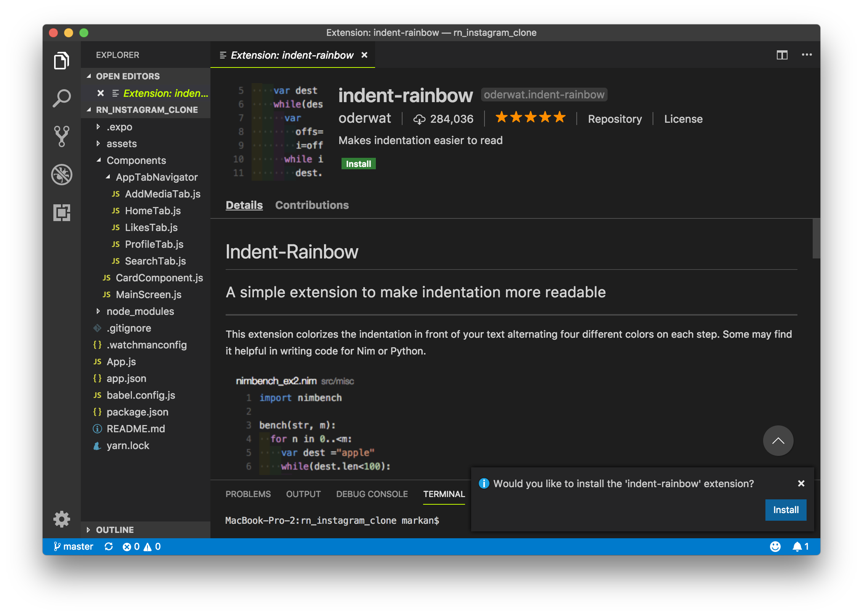Switch to the Contributions tab

coord(312,205)
